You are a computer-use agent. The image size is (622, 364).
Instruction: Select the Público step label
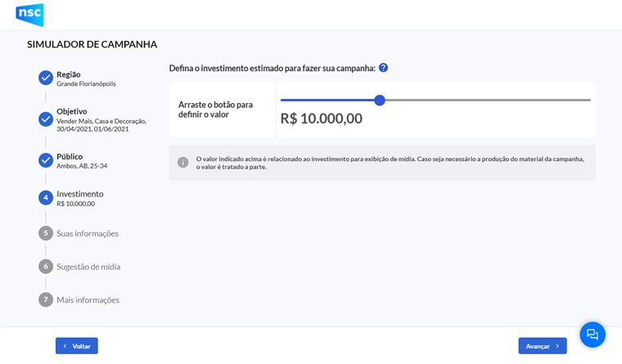pos(70,156)
